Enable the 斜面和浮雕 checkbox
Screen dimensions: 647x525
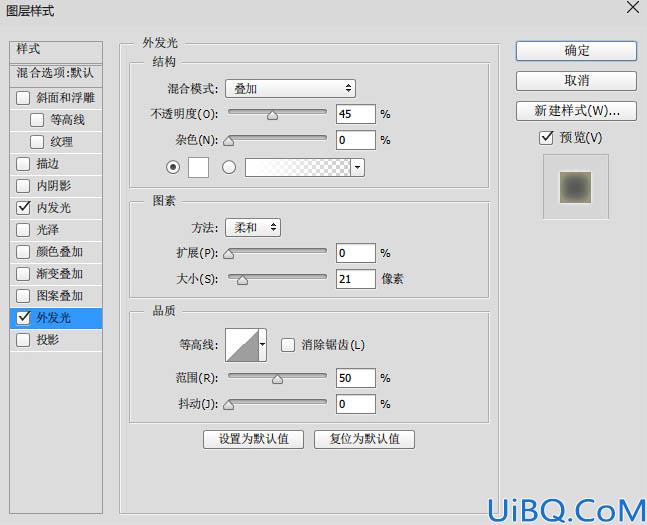click(x=23, y=98)
